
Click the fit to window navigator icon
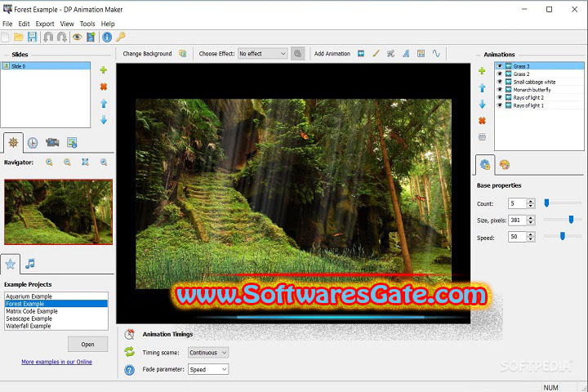click(x=85, y=162)
